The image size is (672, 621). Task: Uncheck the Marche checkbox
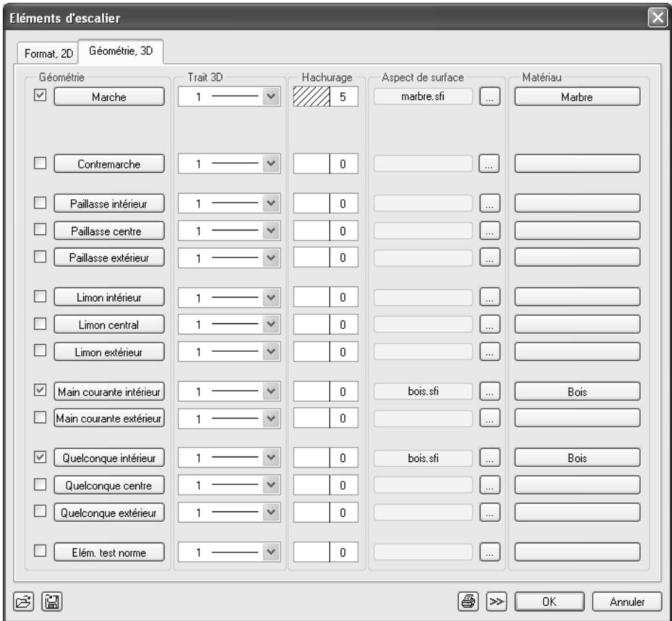pyautogui.click(x=40, y=95)
